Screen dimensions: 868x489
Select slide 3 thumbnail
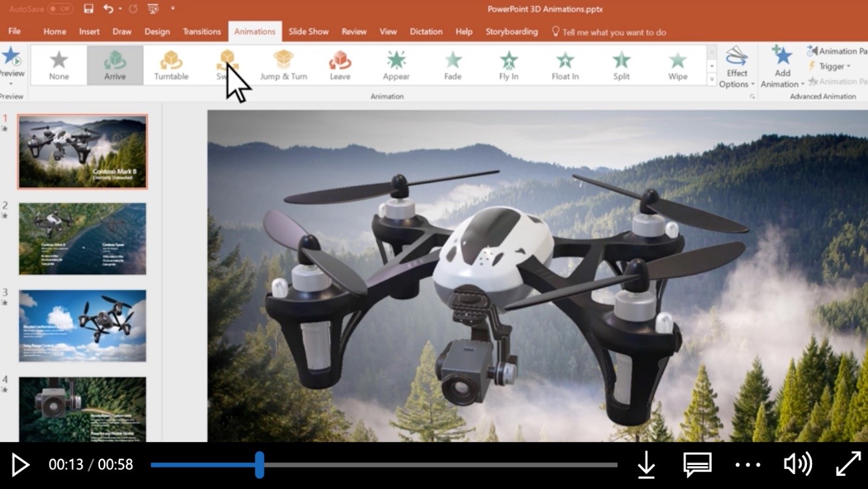(83, 325)
